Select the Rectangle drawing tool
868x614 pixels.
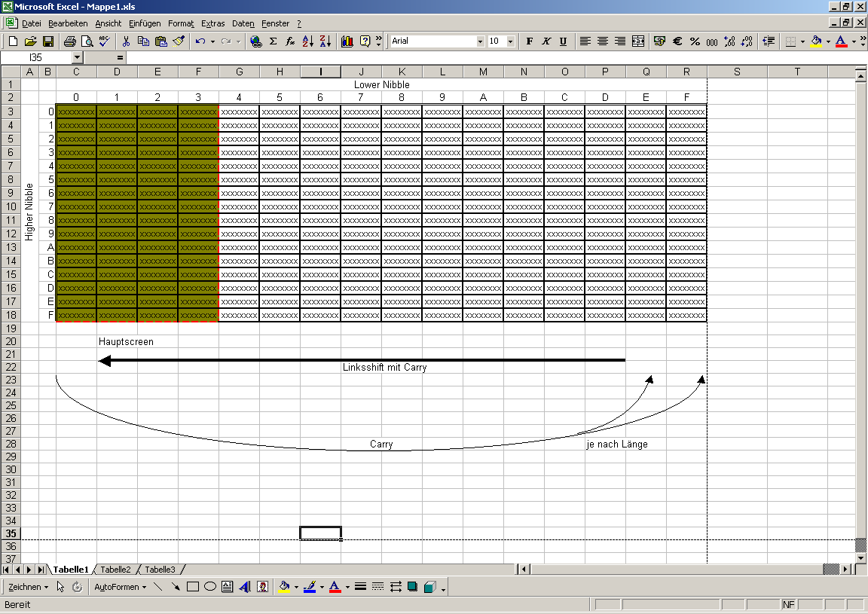(193, 587)
